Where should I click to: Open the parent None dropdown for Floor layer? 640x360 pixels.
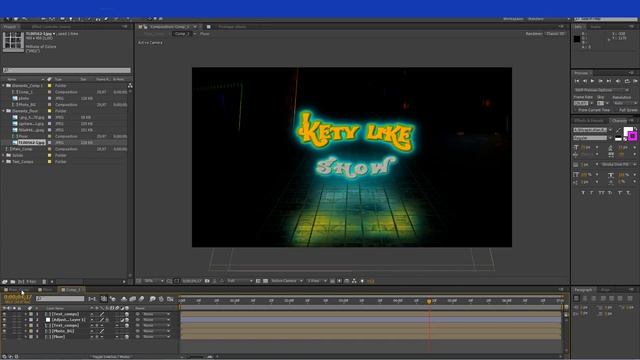[x=156, y=337]
